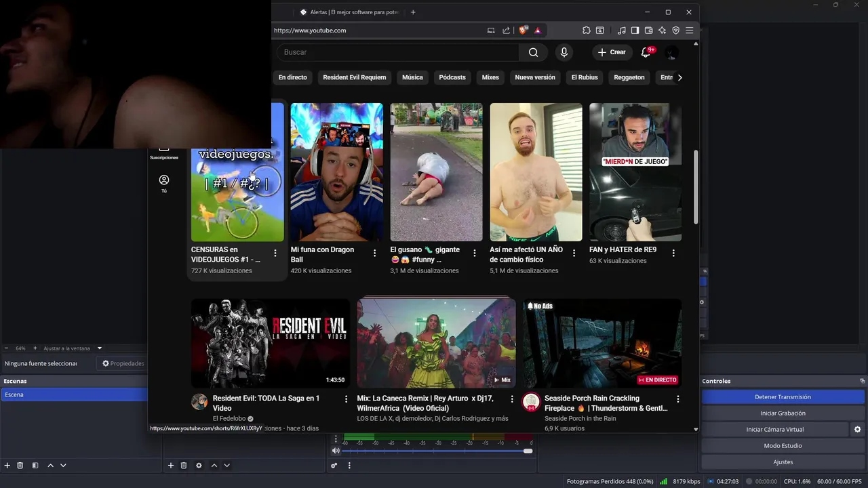This screenshot has height=488, width=868.
Task: Select the 'Resident Evil Requiem' chip
Action: [x=354, y=77]
